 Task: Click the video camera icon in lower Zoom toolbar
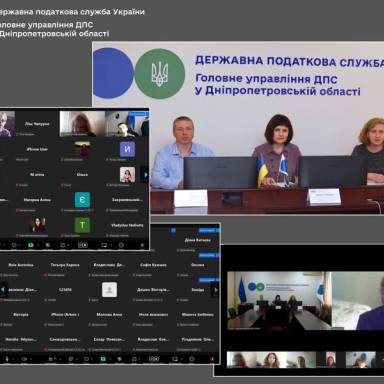24,359
